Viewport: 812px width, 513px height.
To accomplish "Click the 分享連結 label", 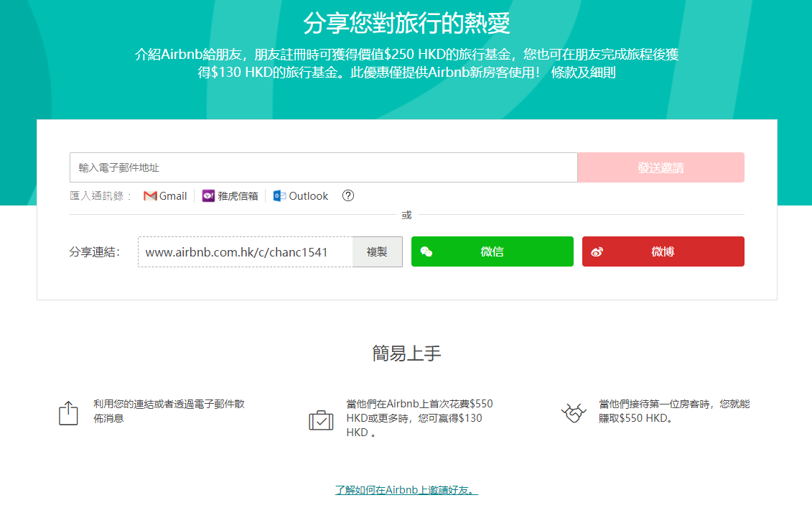I will pyautogui.click(x=95, y=252).
